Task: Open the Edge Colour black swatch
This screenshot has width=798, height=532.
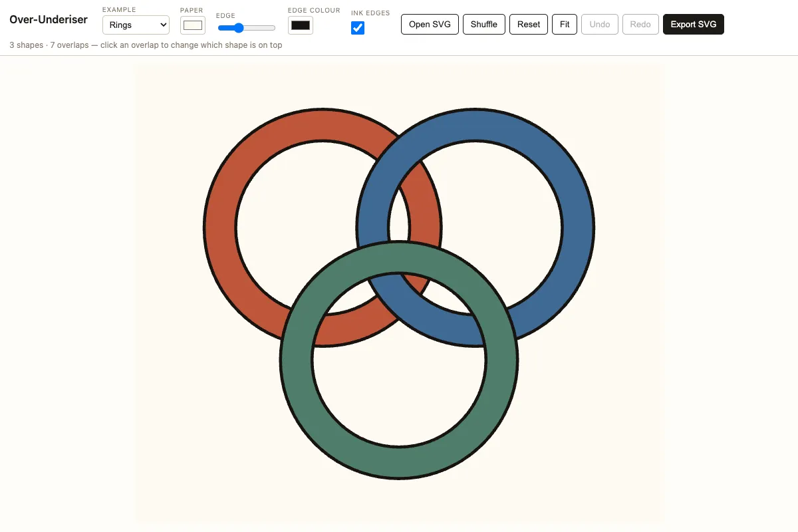Action: point(301,25)
